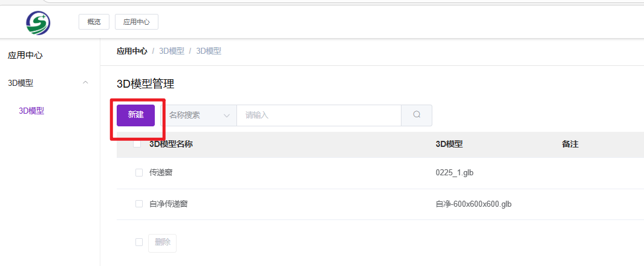The image size is (644, 266).
Task: Select 3D模型 submenu item in sidebar
Action: point(31,111)
